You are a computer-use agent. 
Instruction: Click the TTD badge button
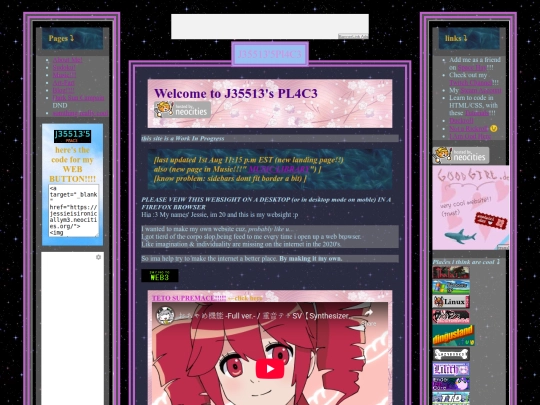tap(451, 398)
